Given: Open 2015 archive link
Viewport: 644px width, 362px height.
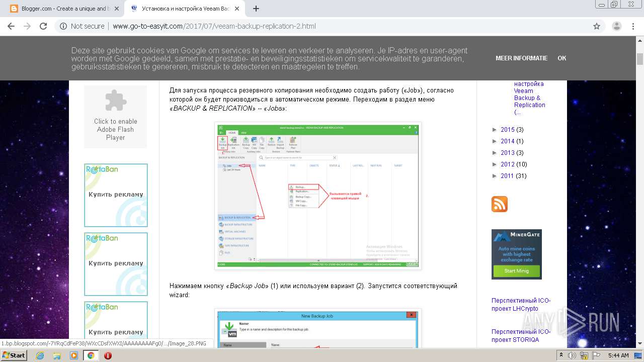Looking at the screenshot, I should [x=508, y=130].
